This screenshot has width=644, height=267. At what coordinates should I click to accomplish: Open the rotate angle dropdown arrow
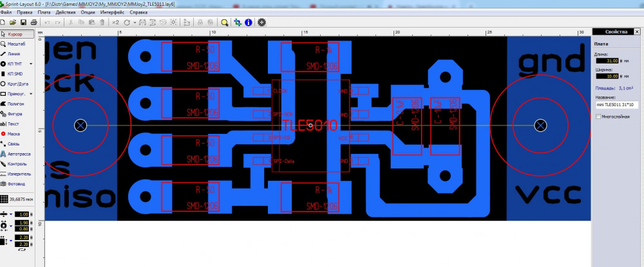(x=135, y=23)
